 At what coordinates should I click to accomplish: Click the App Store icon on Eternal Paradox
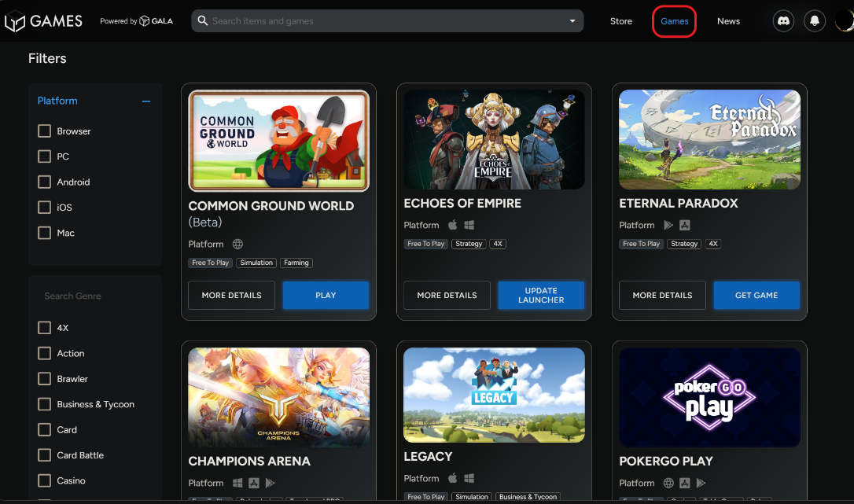pyautogui.click(x=685, y=225)
